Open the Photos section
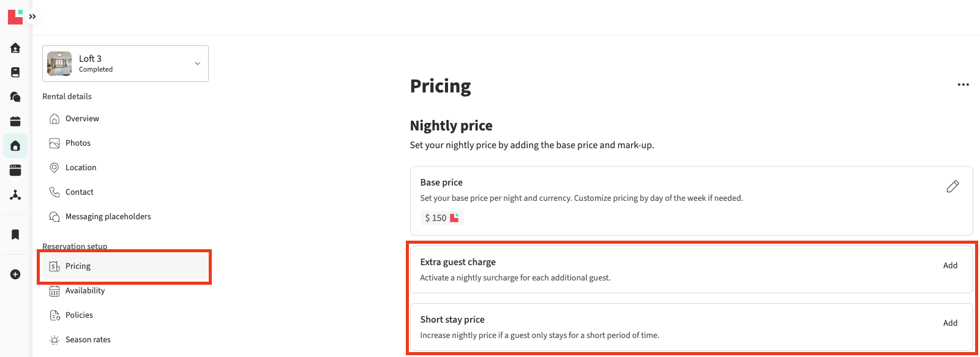The width and height of the screenshot is (980, 357). (78, 143)
